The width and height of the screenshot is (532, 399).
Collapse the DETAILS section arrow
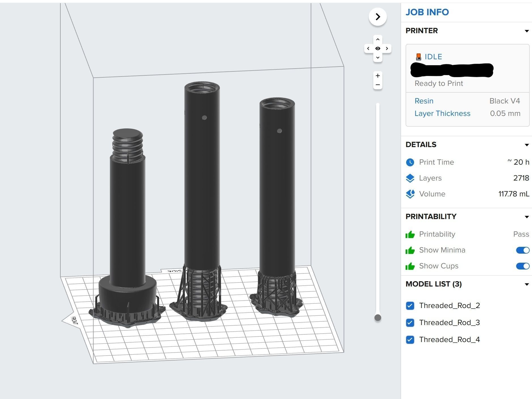pos(527,145)
